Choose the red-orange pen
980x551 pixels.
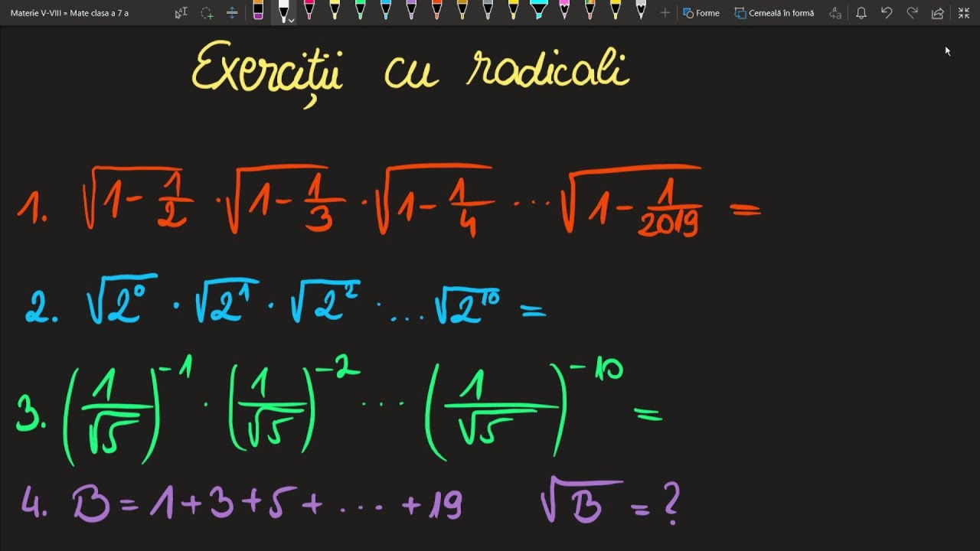[x=436, y=10]
